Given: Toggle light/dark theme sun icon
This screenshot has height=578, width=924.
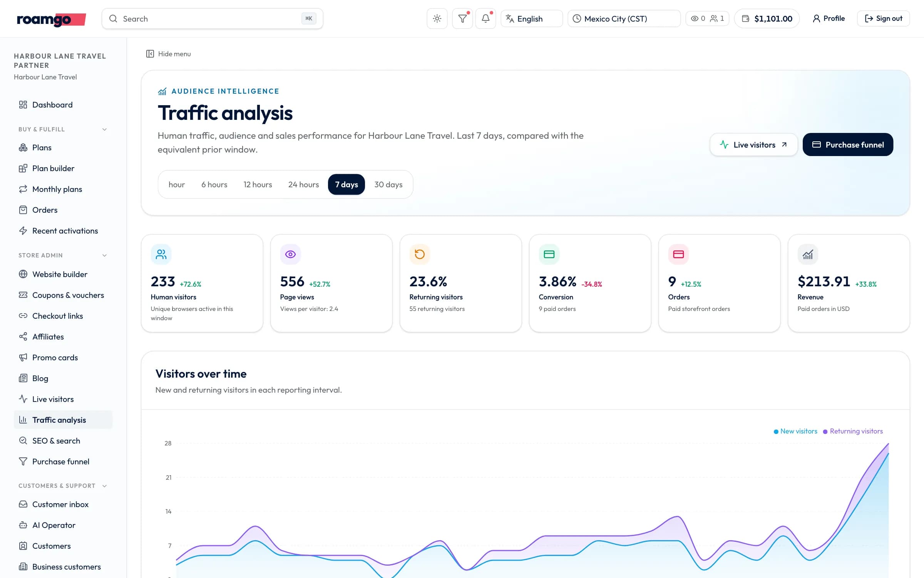Looking at the screenshot, I should pos(437,18).
